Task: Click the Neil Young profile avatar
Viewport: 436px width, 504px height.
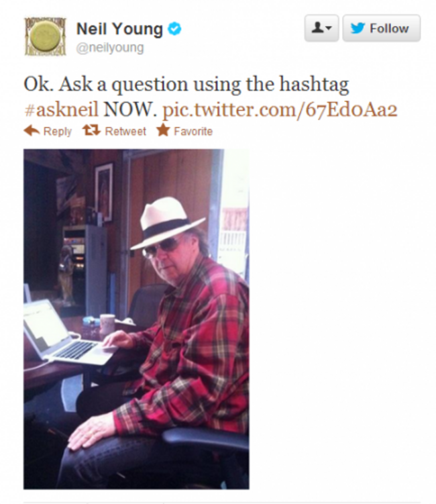Action: click(46, 37)
